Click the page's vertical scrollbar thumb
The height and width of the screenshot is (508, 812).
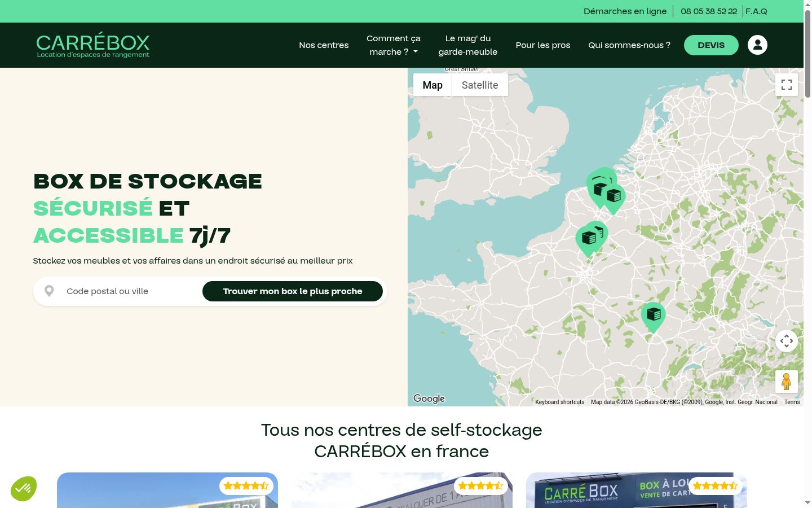click(x=807, y=54)
